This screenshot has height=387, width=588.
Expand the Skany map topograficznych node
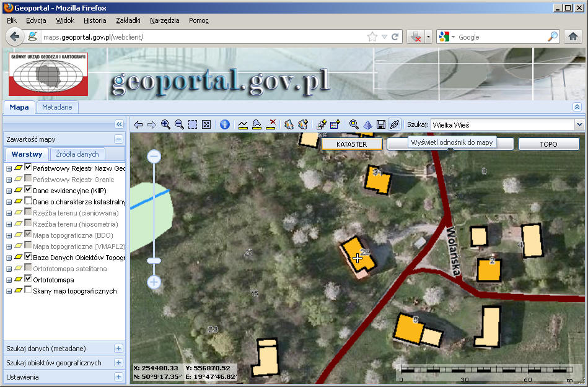tap(9, 292)
